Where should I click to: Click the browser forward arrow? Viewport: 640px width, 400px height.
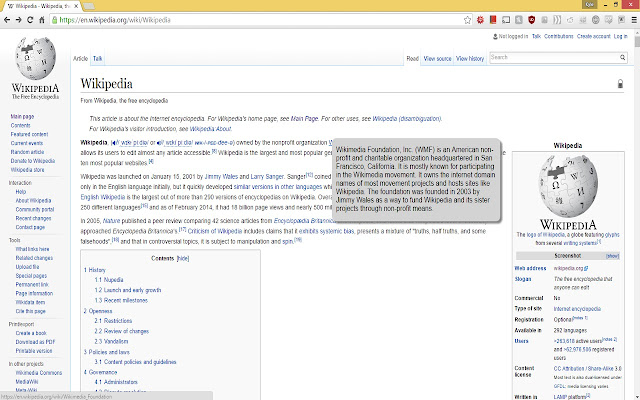[18, 20]
